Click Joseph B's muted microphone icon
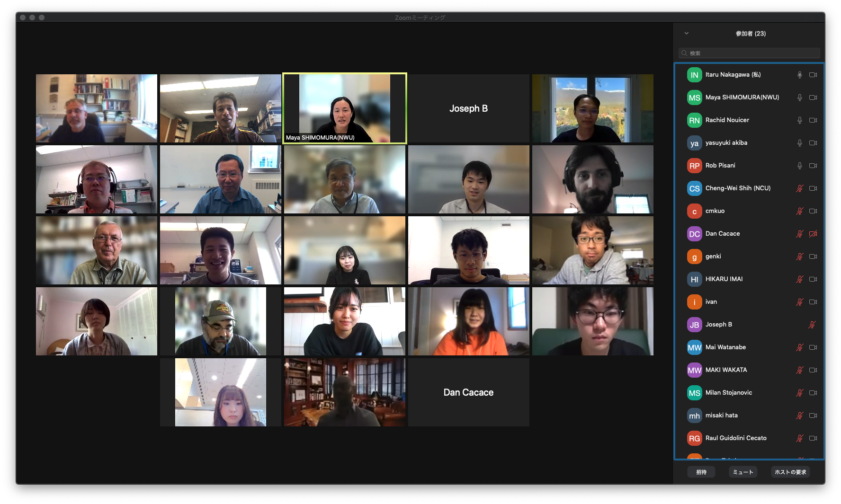841x504 pixels. 812,325
